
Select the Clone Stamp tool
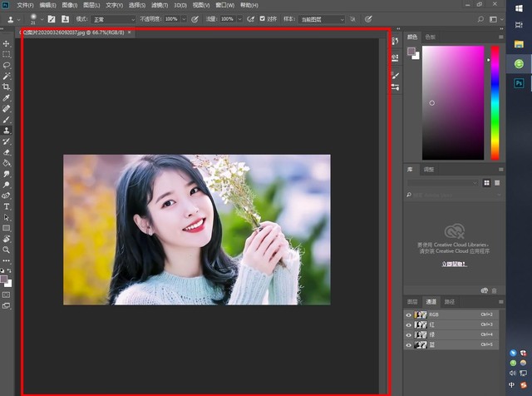[x=7, y=131]
